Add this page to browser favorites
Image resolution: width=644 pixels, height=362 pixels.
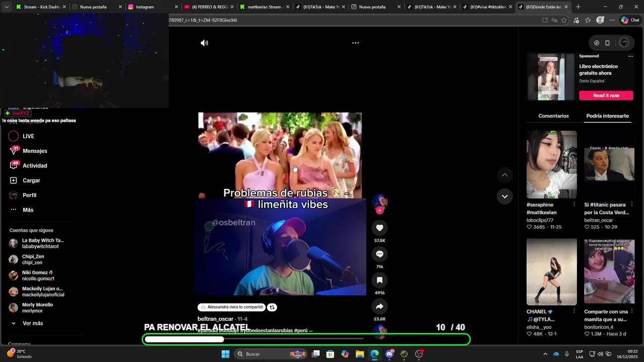tap(564, 20)
